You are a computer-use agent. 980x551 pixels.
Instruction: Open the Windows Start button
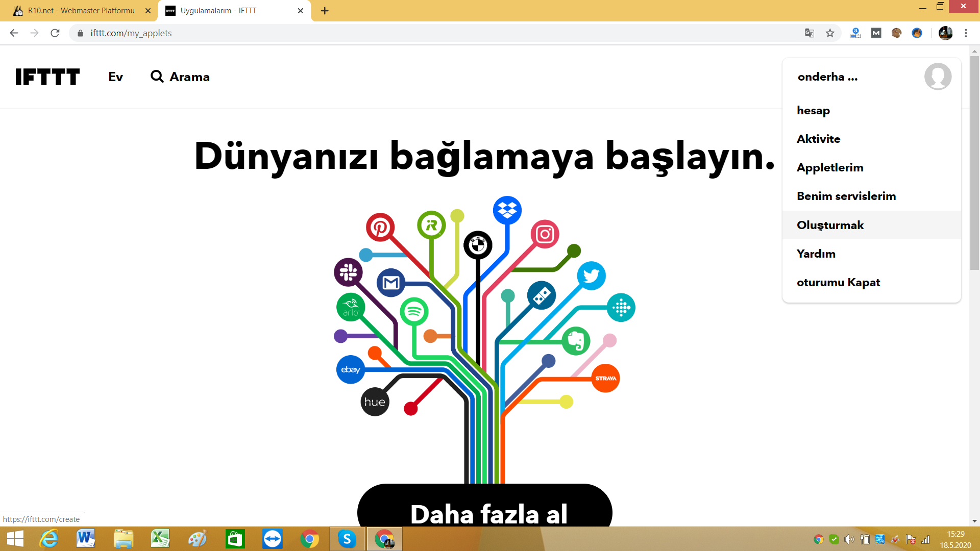click(15, 539)
